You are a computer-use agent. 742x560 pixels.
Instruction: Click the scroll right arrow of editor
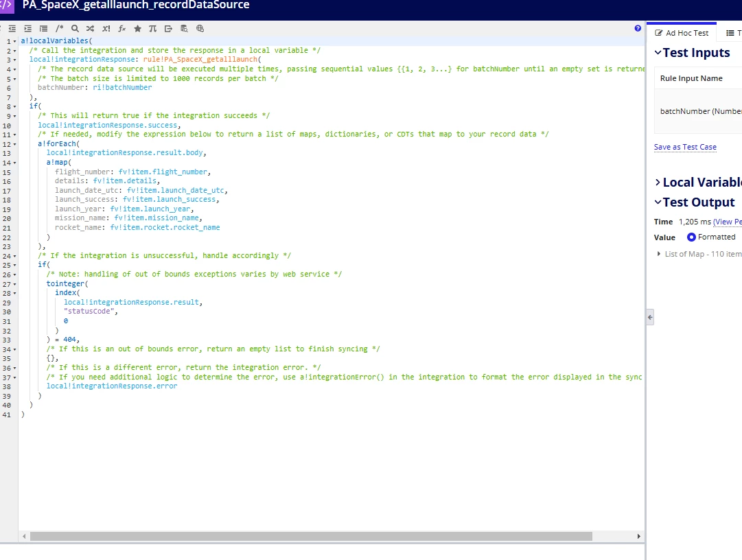639,537
